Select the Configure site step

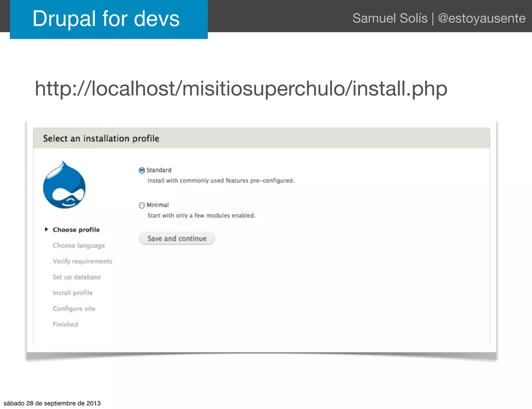coord(74,309)
